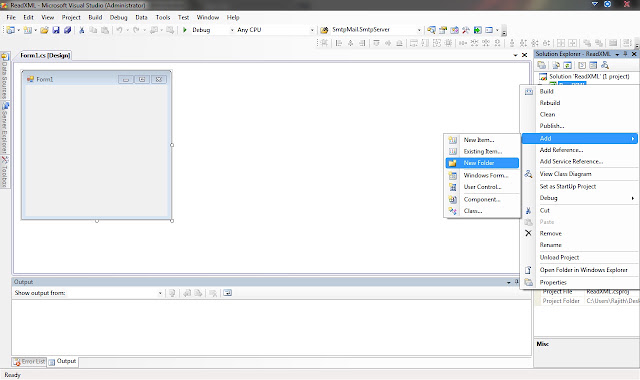Click the Add New Item toolbar icon
Screen dimensions: 640x380
coord(27,30)
